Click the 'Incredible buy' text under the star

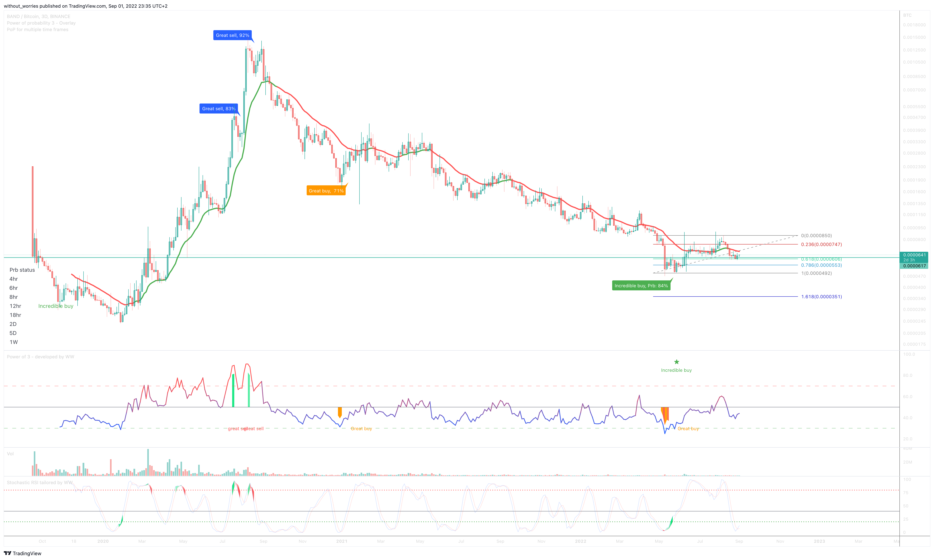tap(676, 370)
